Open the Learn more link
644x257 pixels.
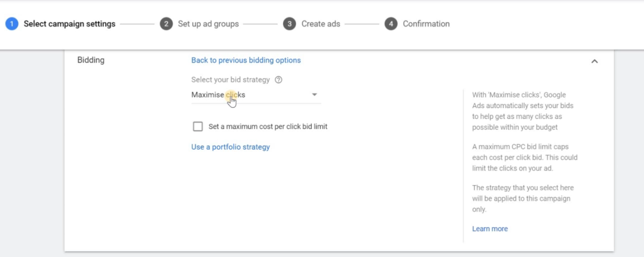(x=490, y=229)
